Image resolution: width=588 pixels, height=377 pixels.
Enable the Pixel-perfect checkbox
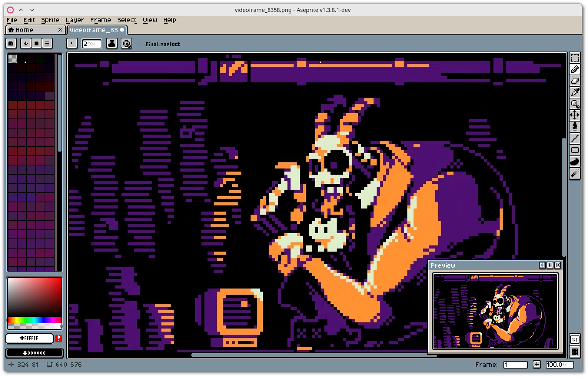tap(140, 44)
